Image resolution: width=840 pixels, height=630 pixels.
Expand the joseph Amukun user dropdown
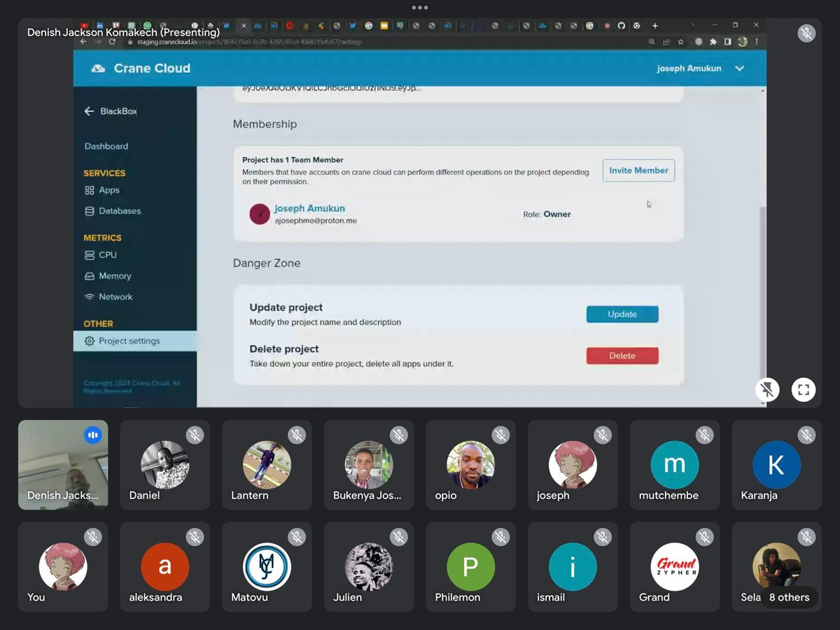pyautogui.click(x=739, y=69)
